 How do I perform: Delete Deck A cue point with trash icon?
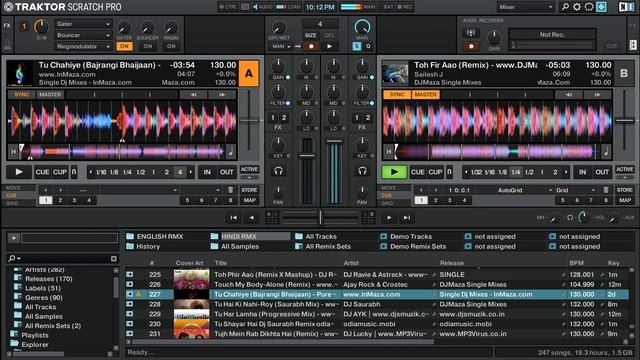tap(230, 190)
